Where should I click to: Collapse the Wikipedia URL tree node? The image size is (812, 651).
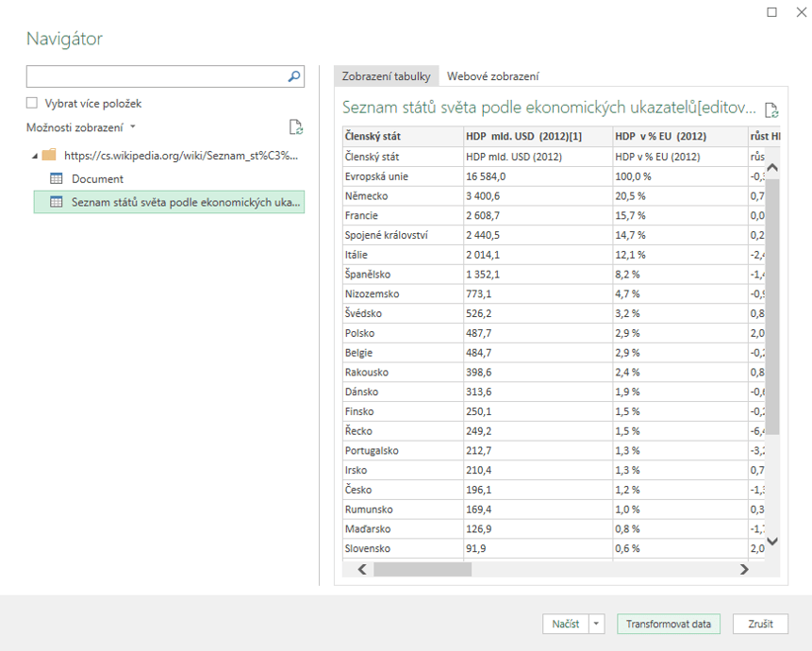tap(35, 156)
